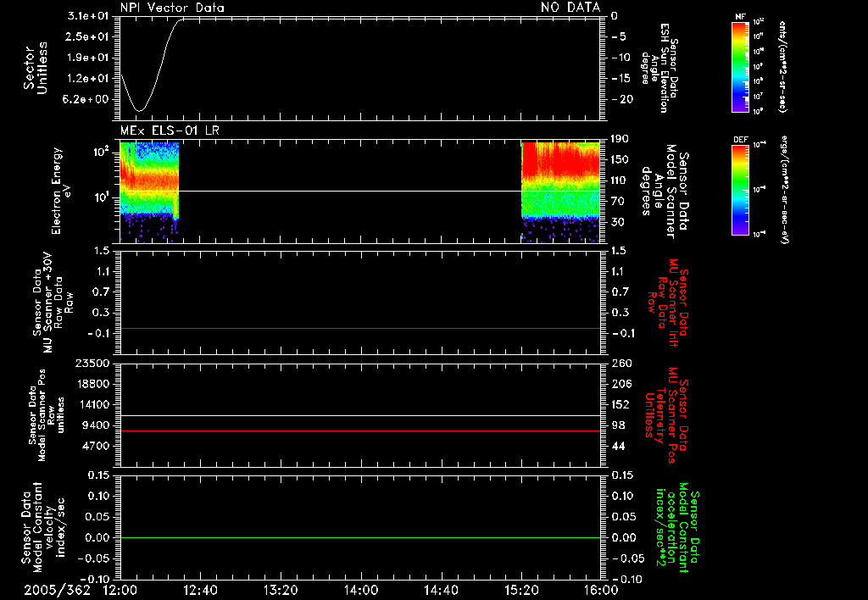868x600 pixels.
Task: Click the 12:40 time axis label
Action: click(x=200, y=590)
